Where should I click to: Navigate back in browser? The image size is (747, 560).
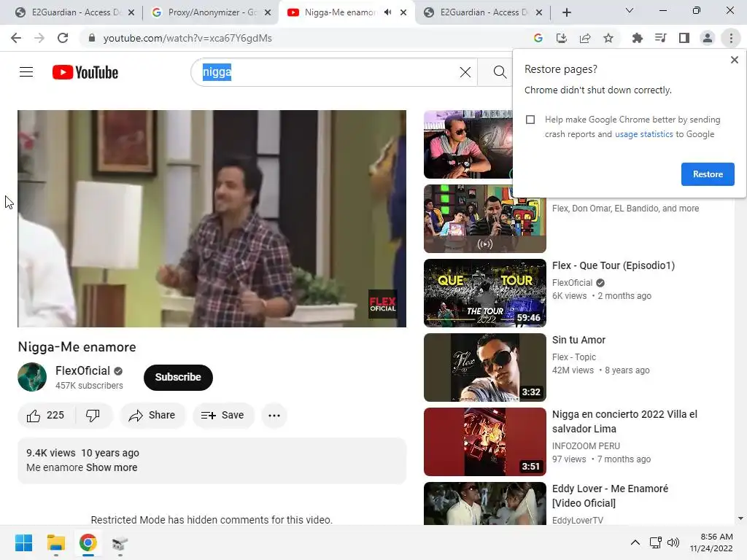(16, 38)
